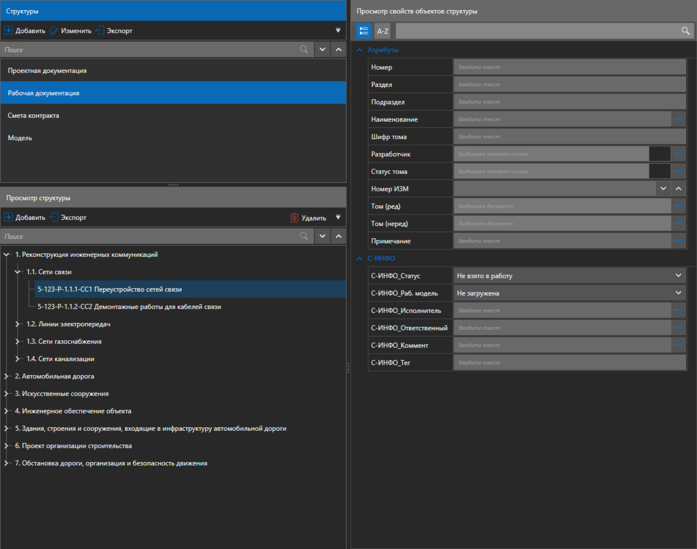Switch to categorized properties view icon
The width and height of the screenshot is (697, 549).
tap(364, 31)
